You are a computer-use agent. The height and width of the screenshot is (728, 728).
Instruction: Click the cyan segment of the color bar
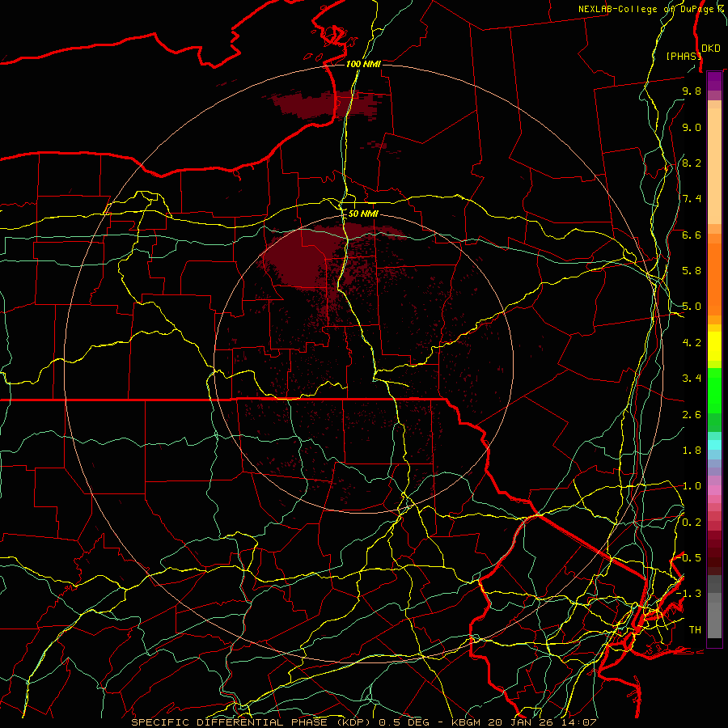point(714,445)
